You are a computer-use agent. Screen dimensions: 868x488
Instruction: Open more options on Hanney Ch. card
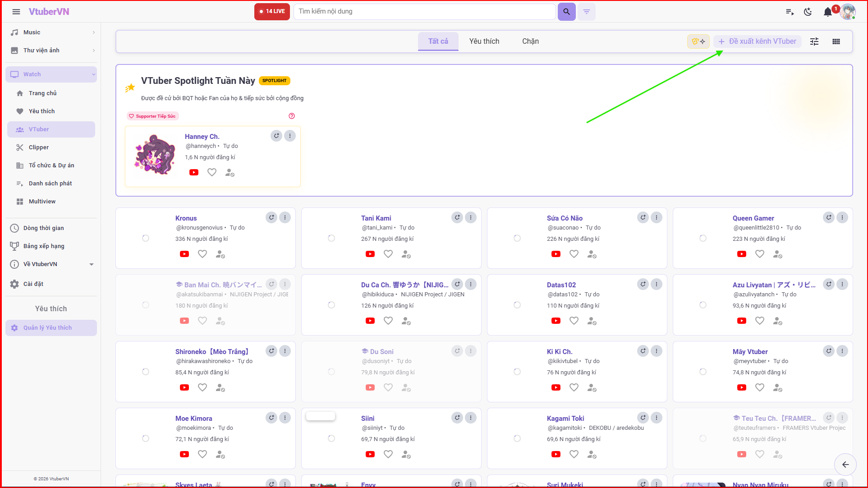click(x=290, y=136)
